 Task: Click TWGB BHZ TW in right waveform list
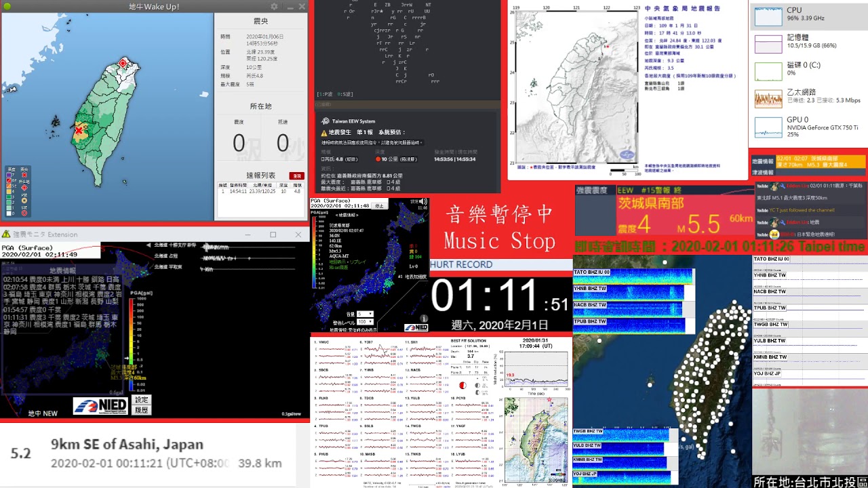click(770, 325)
